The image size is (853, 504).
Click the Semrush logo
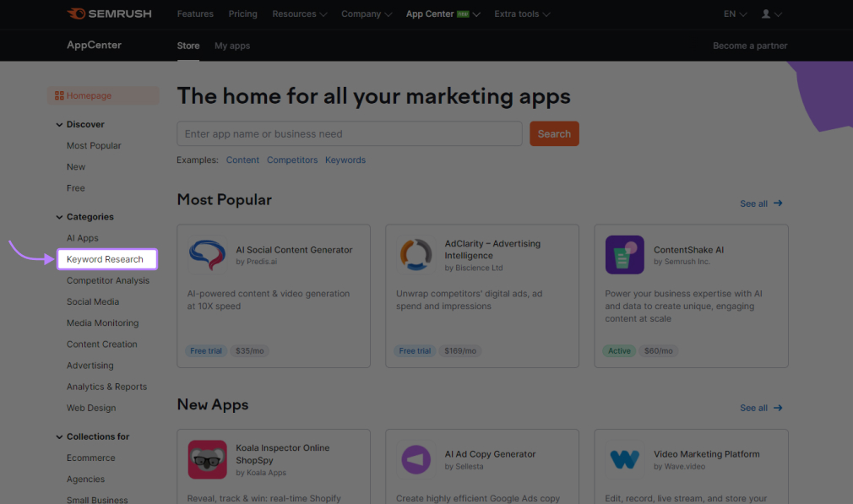click(109, 14)
